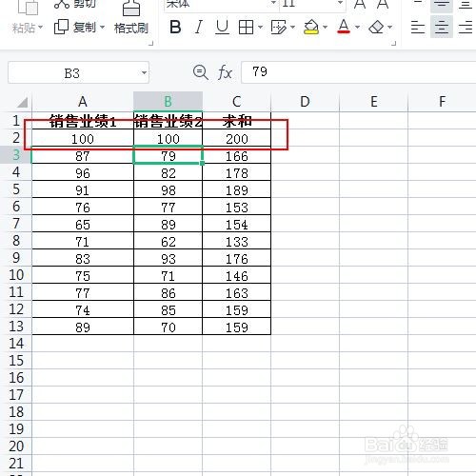
Task: Select column C header
Action: coord(237,102)
